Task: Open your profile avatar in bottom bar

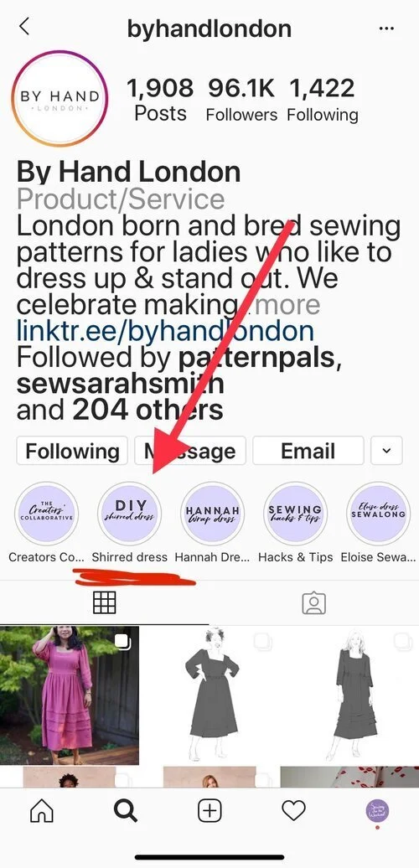Action: pos(378,812)
